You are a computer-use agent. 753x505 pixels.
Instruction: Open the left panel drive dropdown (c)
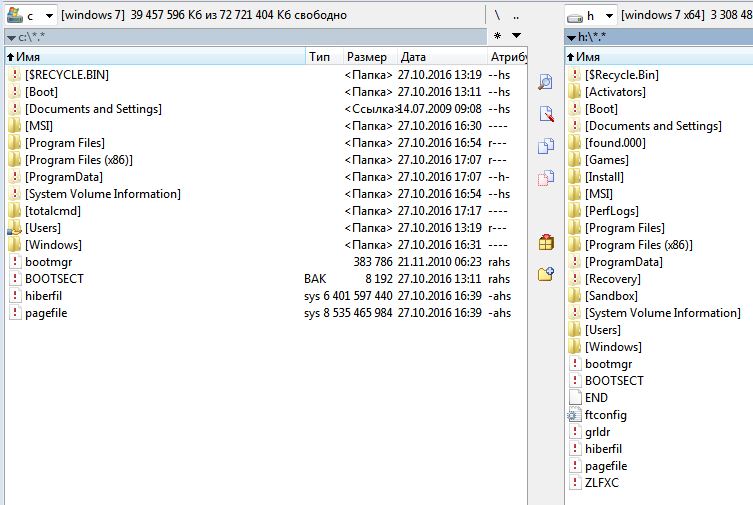49,16
